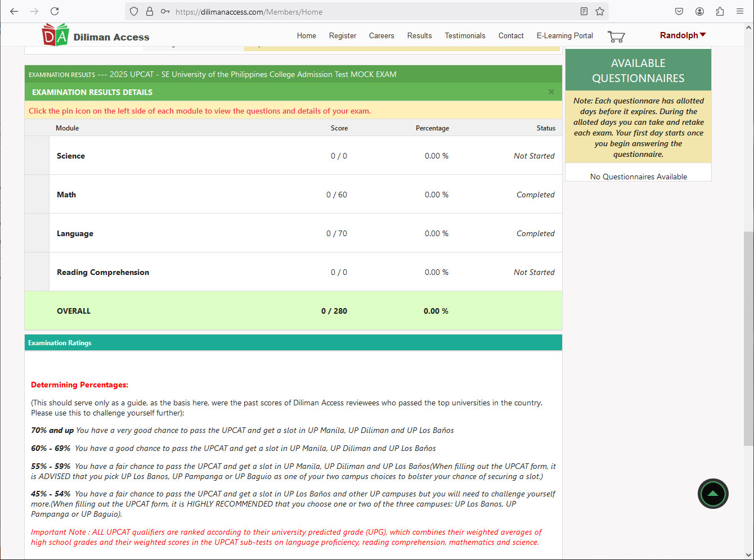Visit the Careers page link
Image resolution: width=754 pixels, height=560 pixels.
pos(382,35)
